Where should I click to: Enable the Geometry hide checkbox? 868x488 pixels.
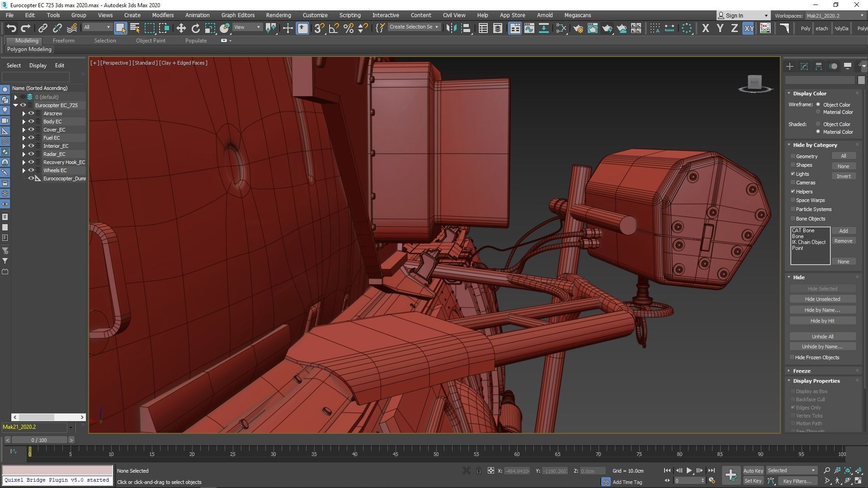(x=793, y=156)
